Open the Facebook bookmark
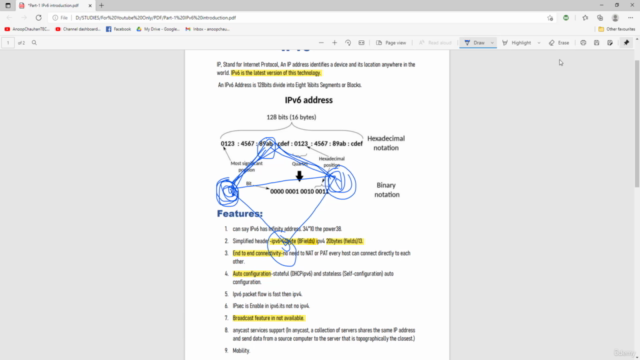This screenshot has width=640, height=360. 118,29
